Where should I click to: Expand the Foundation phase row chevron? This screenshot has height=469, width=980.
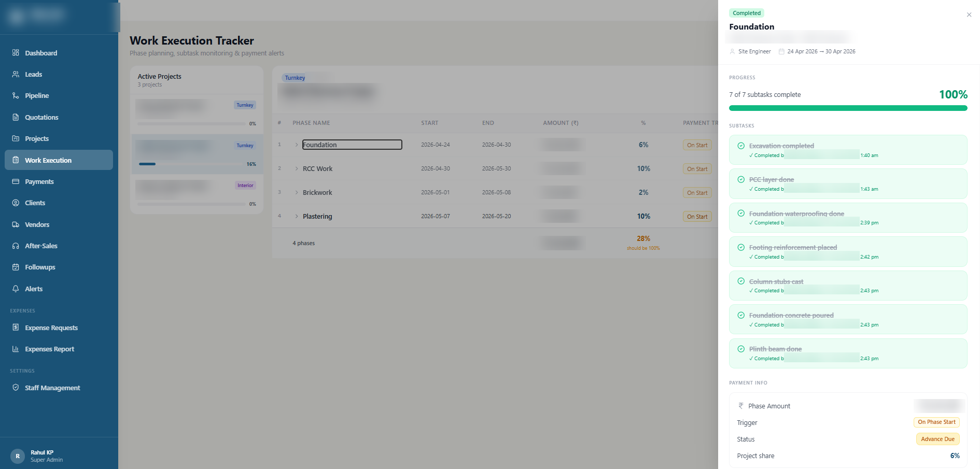point(297,145)
